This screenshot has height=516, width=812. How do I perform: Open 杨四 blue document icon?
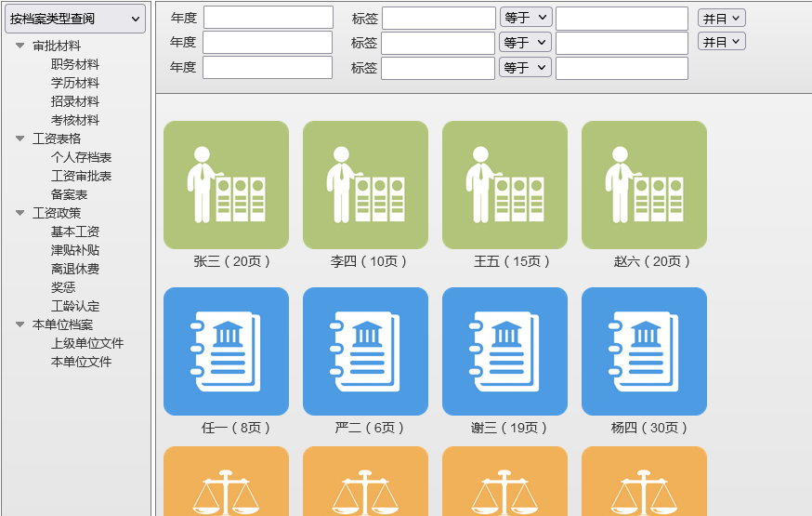coord(644,351)
